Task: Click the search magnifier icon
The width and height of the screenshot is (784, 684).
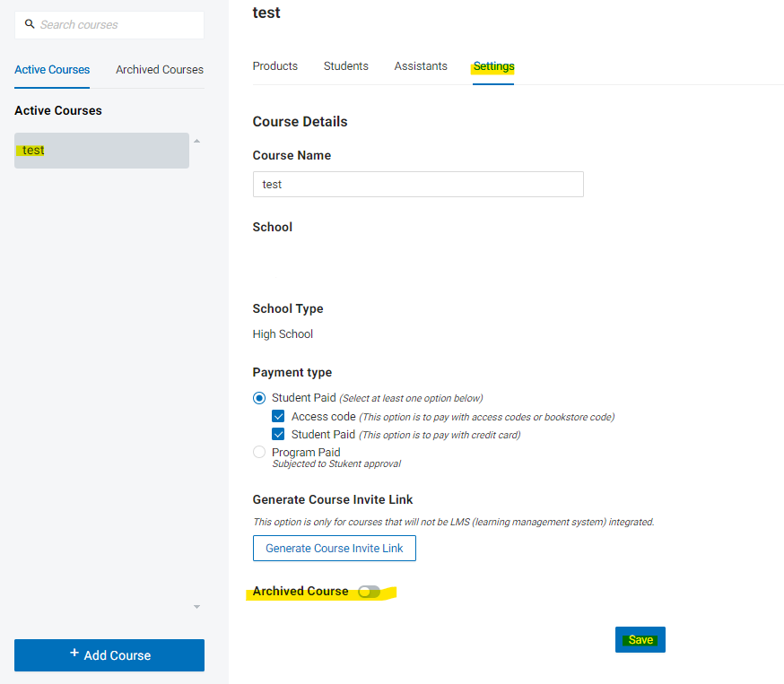Action: pyautogui.click(x=30, y=24)
